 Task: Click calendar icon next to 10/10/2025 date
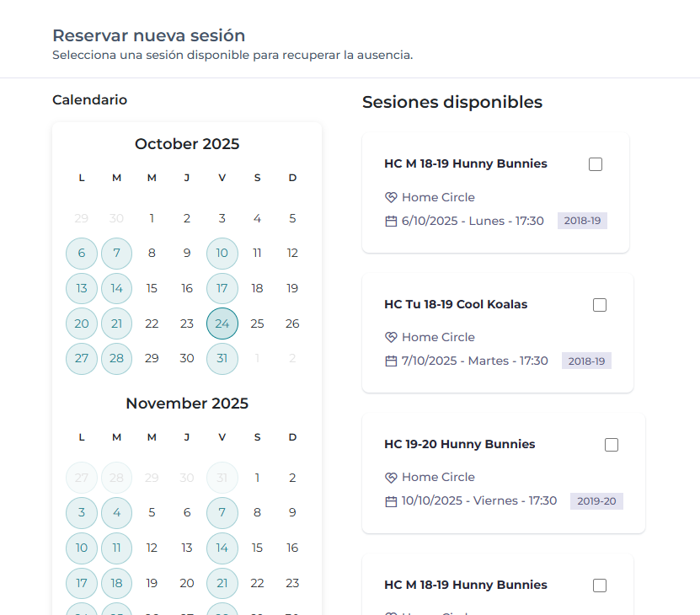(391, 500)
